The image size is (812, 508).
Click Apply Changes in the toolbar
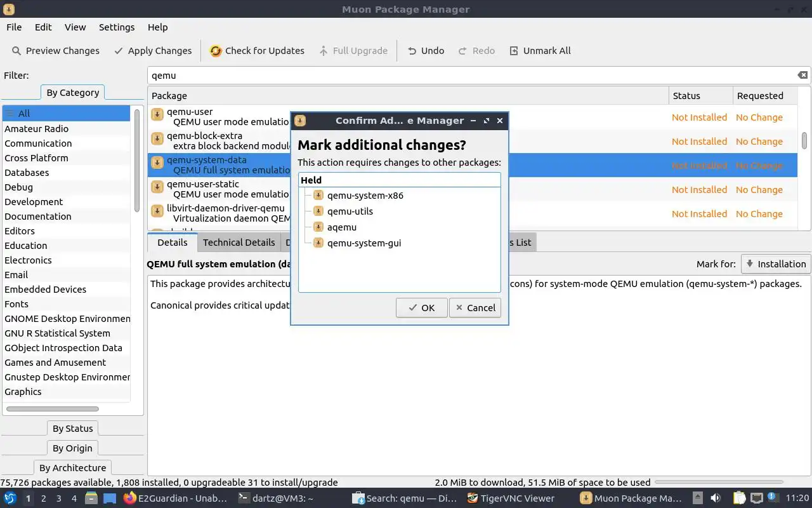click(x=153, y=51)
